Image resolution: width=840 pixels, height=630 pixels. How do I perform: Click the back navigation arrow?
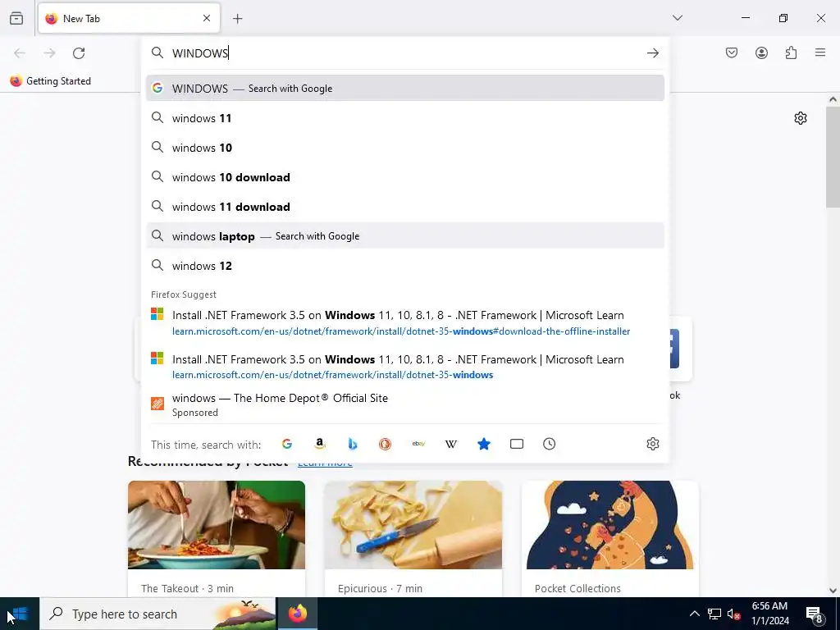click(x=20, y=53)
